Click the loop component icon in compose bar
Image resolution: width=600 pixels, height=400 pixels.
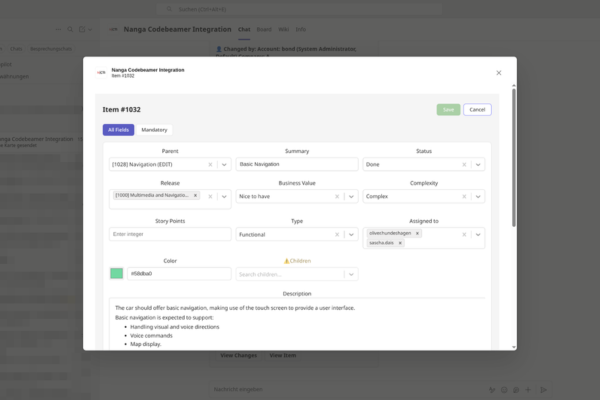pos(516,390)
